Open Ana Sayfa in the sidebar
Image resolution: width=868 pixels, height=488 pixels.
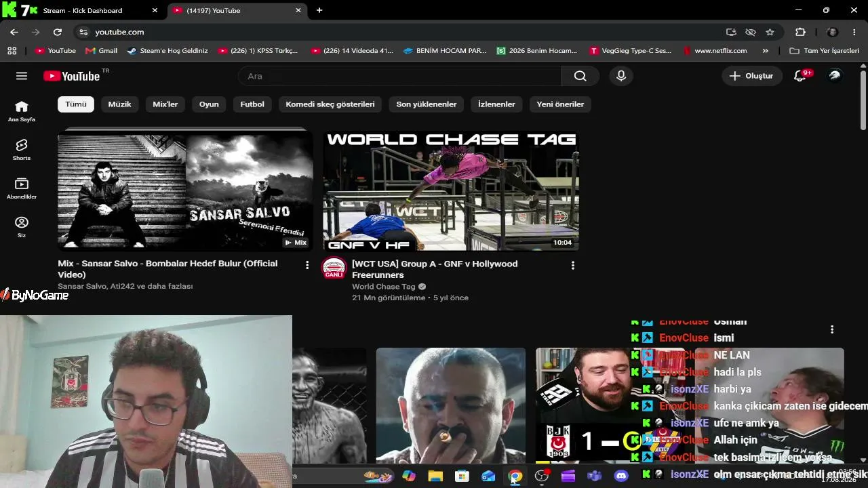(22, 111)
